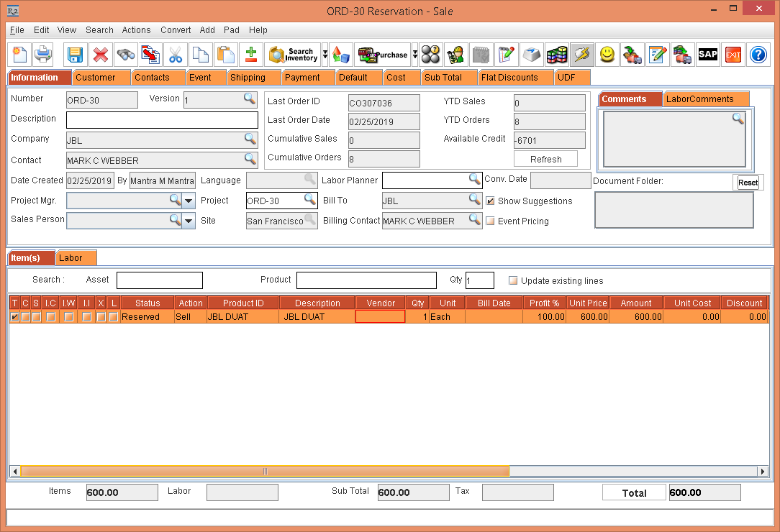Image resolution: width=780 pixels, height=532 pixels.
Task: Click the Description input field
Action: click(x=162, y=120)
